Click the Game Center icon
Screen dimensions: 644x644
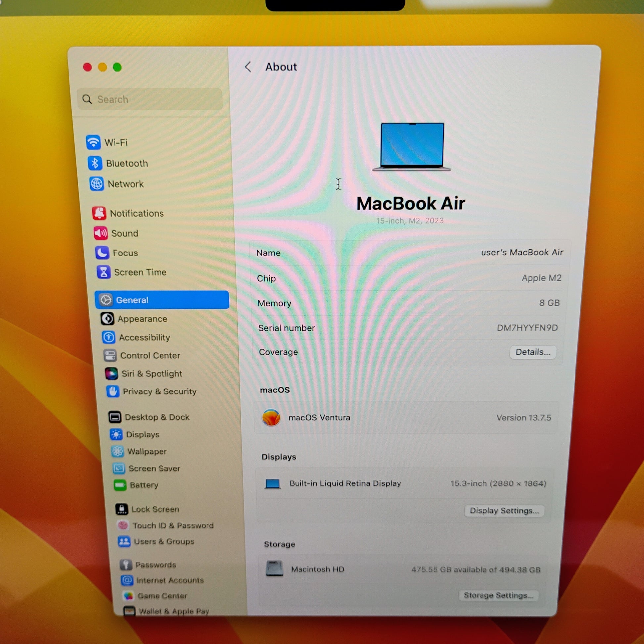coord(128,596)
